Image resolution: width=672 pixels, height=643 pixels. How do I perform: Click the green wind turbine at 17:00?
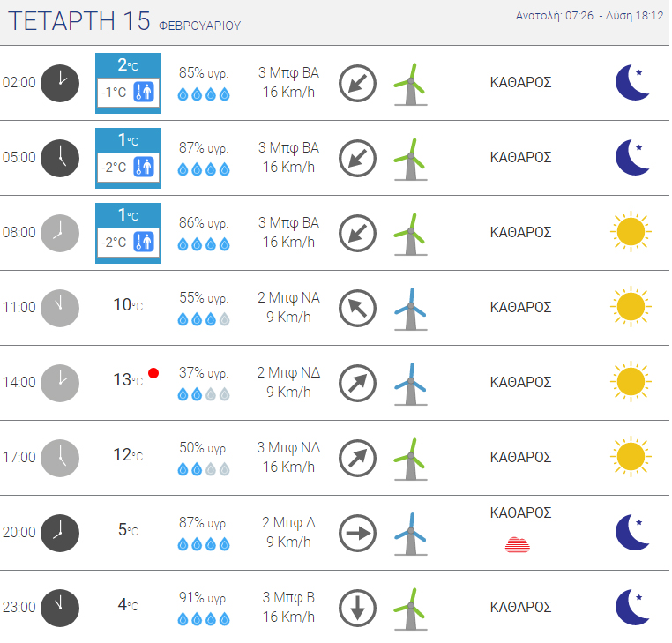[x=411, y=460]
